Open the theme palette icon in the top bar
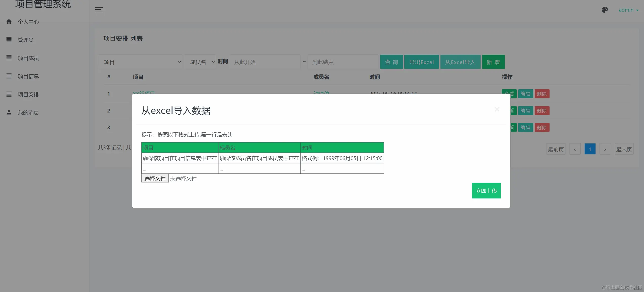Image resolution: width=644 pixels, height=292 pixels. pos(605,10)
